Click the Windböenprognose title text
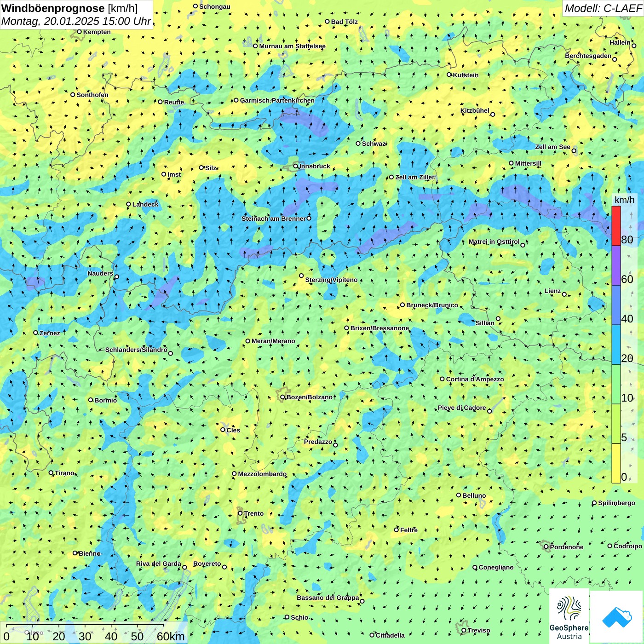 point(53,8)
